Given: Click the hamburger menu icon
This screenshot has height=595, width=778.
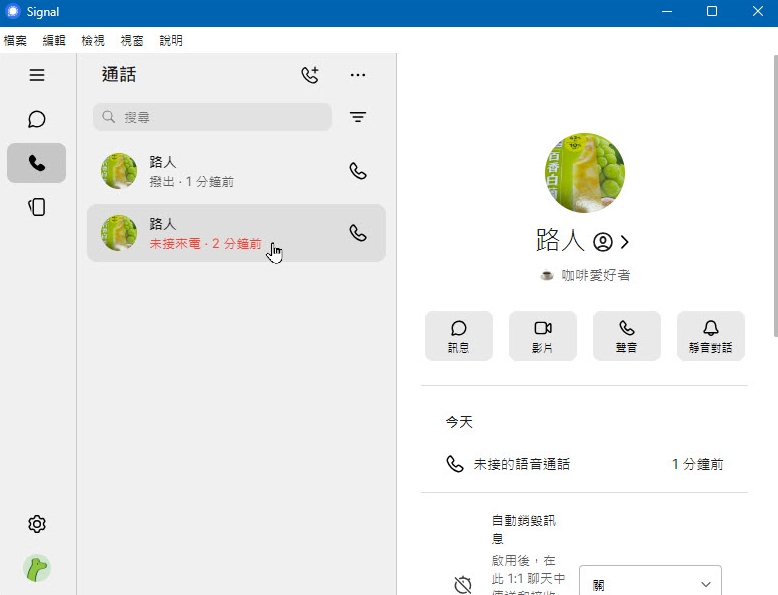Looking at the screenshot, I should (x=37, y=75).
